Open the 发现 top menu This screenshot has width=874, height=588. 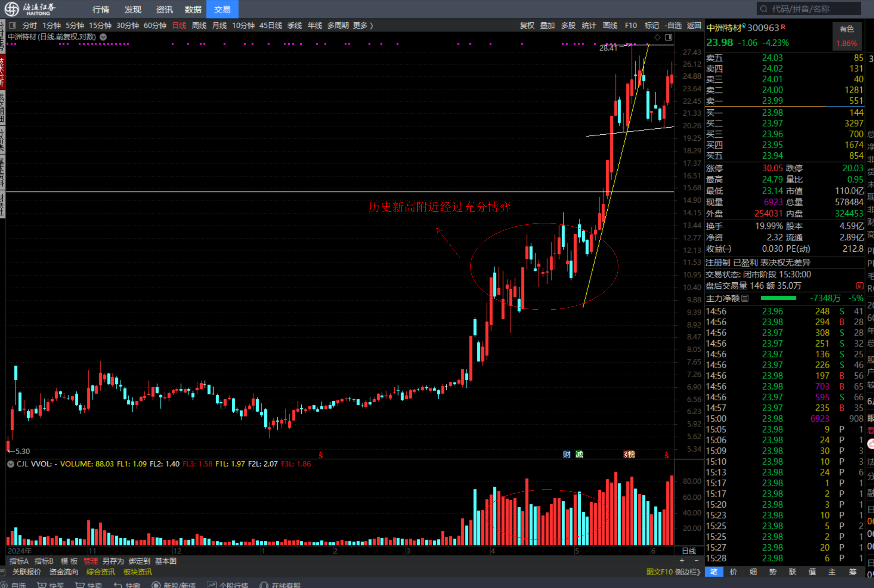pos(133,9)
